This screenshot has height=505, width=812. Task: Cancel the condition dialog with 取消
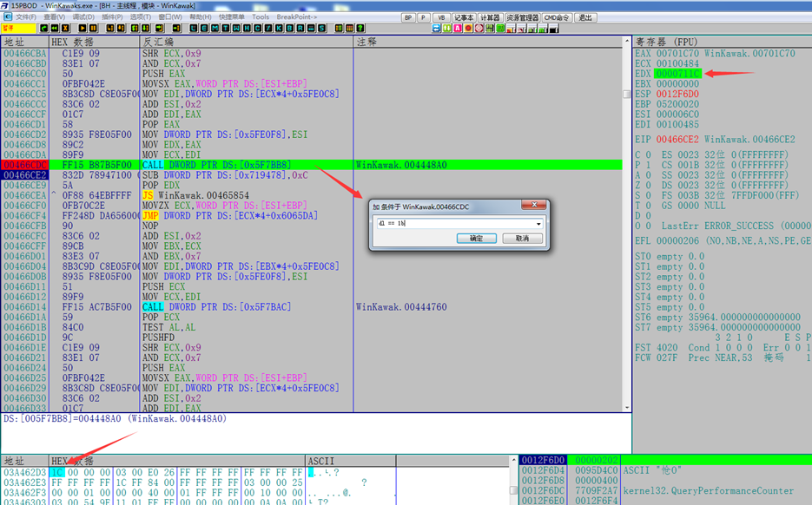(523, 239)
